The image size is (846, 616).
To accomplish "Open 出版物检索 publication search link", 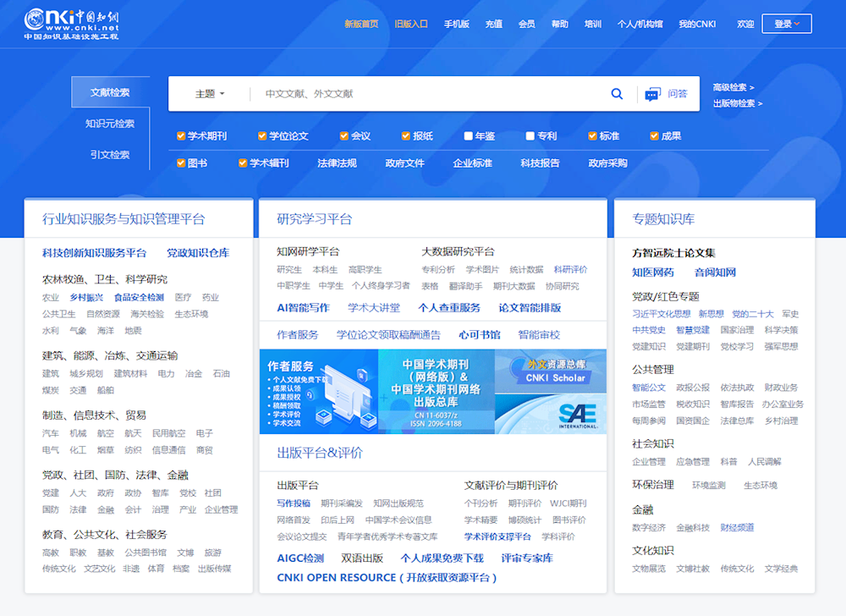I will [738, 103].
